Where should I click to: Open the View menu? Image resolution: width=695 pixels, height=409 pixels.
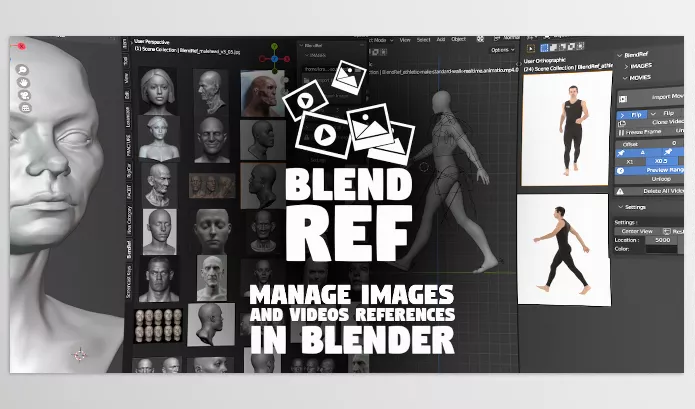point(405,40)
